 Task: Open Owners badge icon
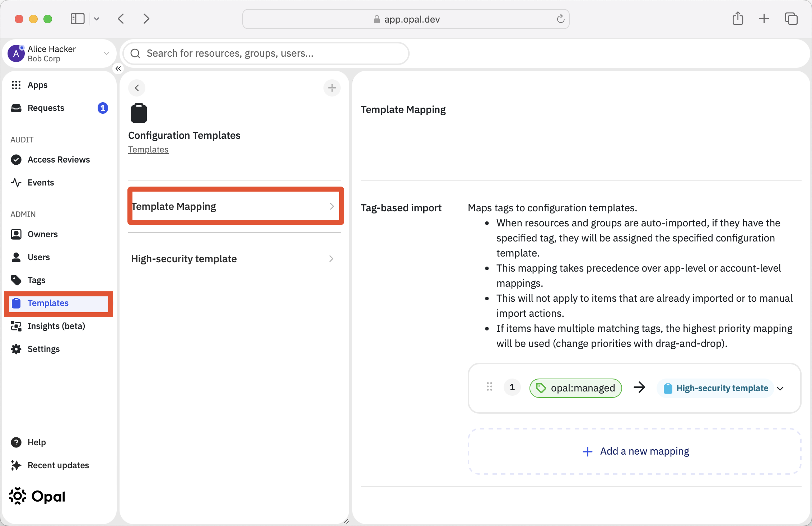point(16,234)
